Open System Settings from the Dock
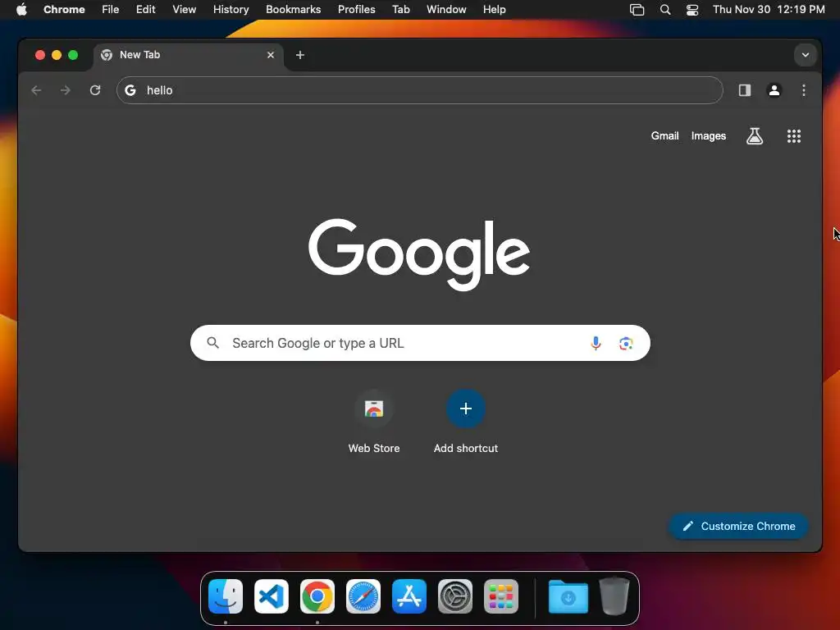This screenshot has width=840, height=630. [455, 596]
